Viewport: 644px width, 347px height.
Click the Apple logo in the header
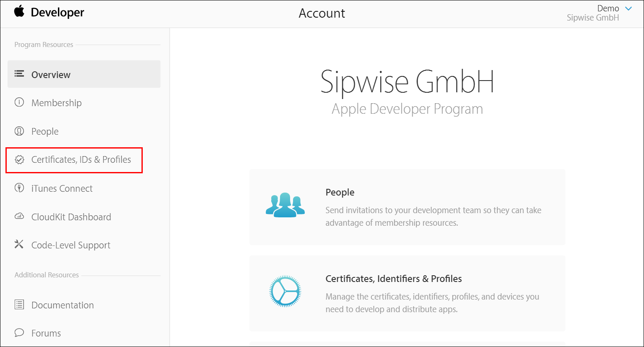click(x=19, y=12)
